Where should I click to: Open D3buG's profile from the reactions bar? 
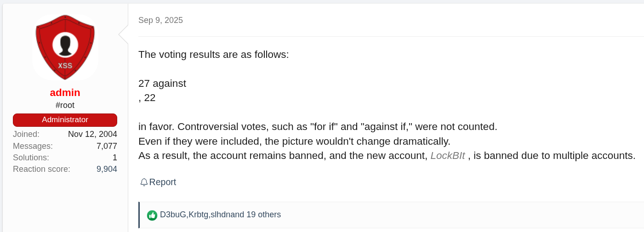point(173,215)
